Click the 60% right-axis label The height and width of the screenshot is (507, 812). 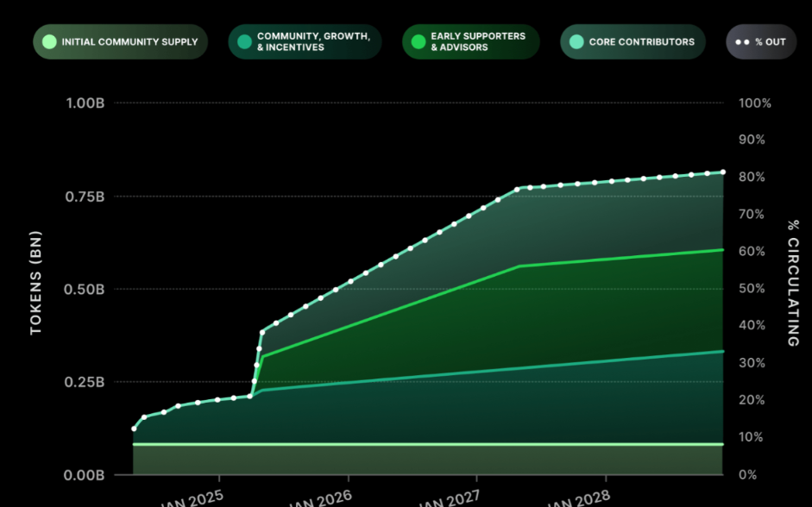click(x=752, y=252)
